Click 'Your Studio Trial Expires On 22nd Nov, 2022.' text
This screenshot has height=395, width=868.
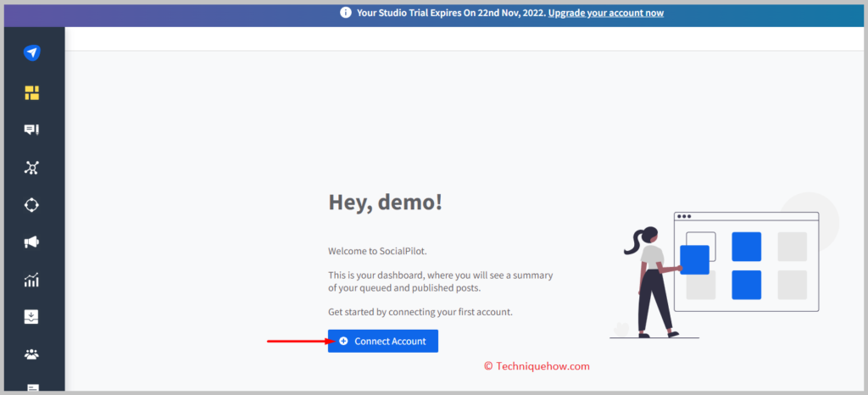(451, 13)
